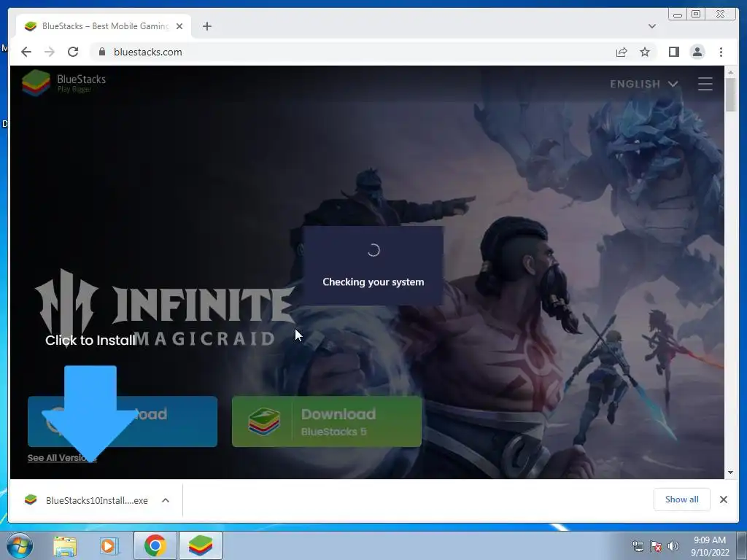Open the Windows Start menu

pyautogui.click(x=19, y=545)
